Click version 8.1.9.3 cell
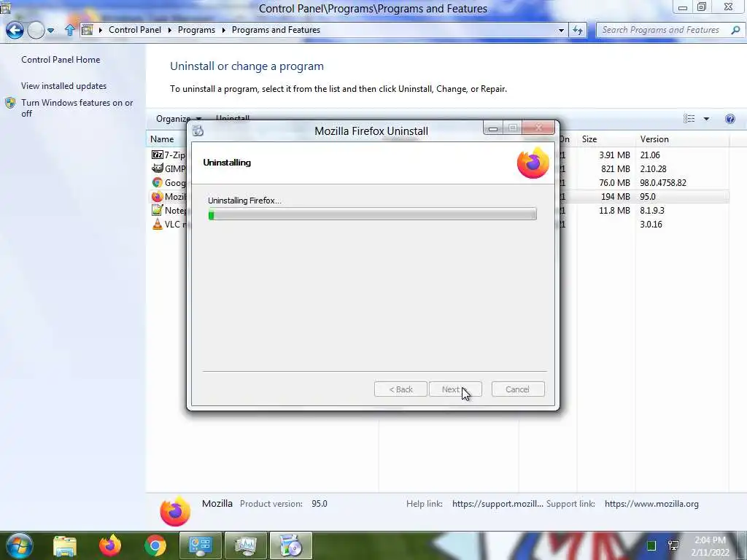Image resolution: width=747 pixels, height=560 pixels. coord(651,210)
